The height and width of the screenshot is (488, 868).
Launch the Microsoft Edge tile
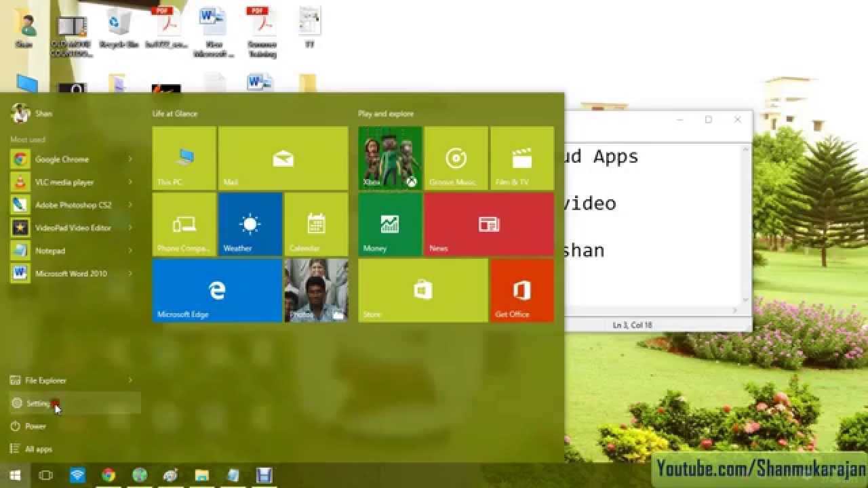pyautogui.click(x=217, y=290)
